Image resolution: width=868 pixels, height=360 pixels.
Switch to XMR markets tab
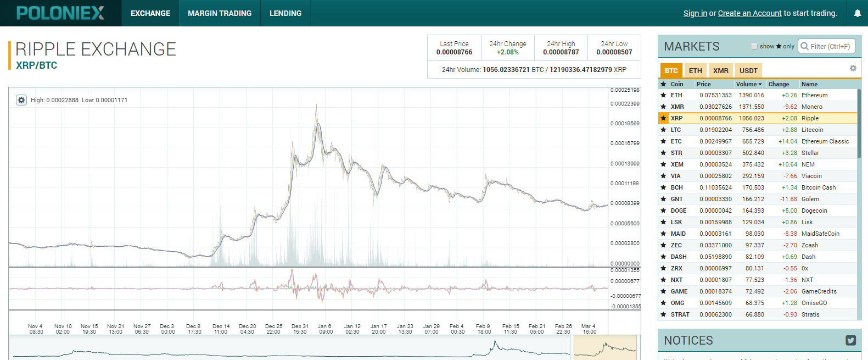(x=721, y=70)
